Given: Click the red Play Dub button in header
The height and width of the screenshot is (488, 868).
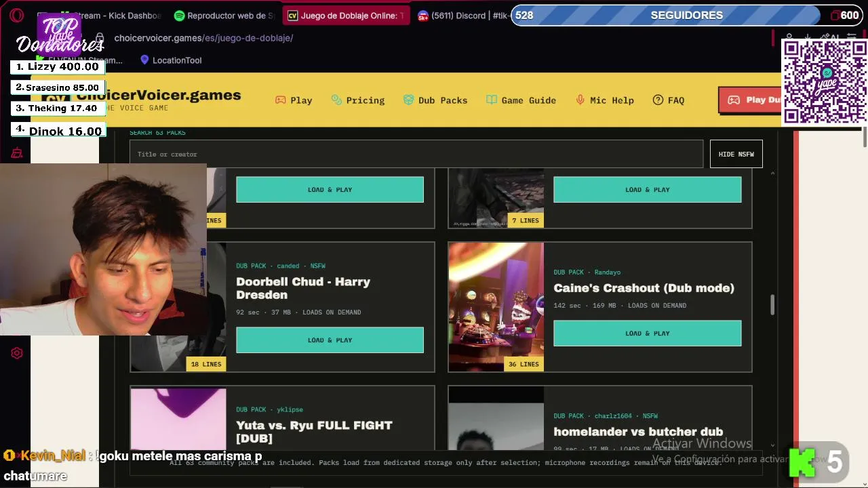Looking at the screenshot, I should point(750,100).
